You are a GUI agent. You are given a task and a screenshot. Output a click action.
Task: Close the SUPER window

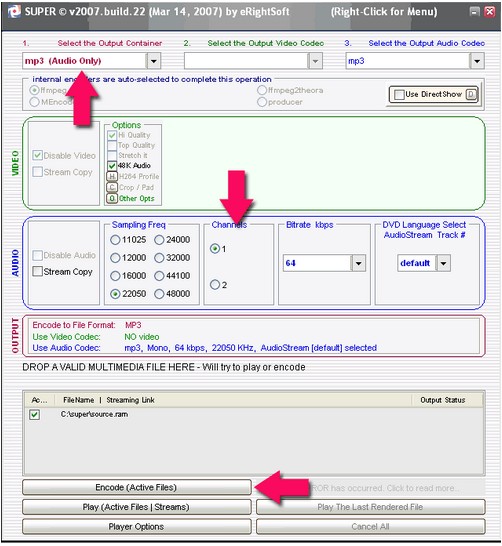[x=490, y=12]
